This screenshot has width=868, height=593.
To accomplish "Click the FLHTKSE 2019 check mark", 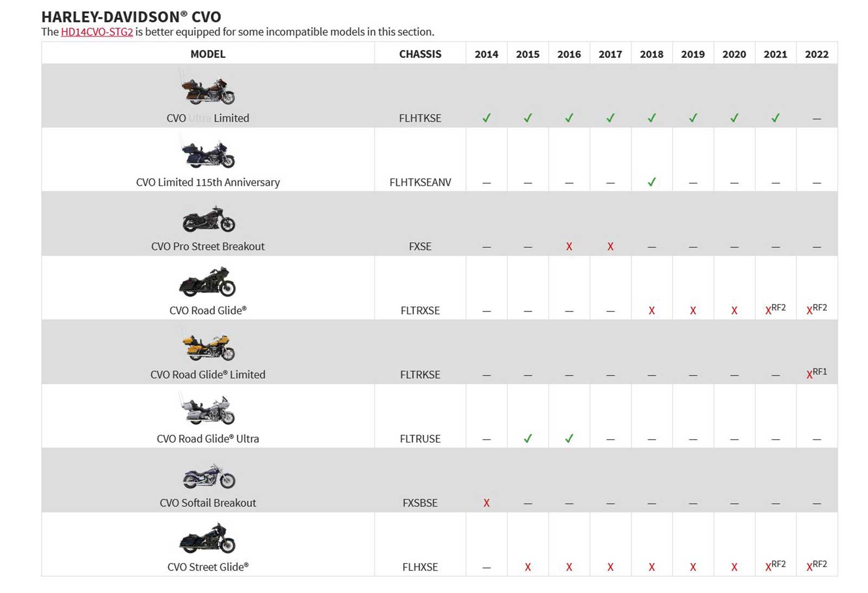I will tap(693, 118).
